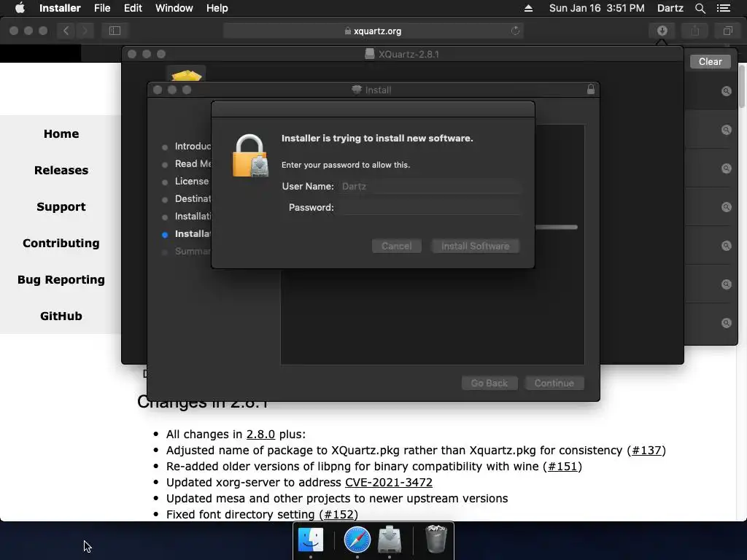Open the Edit menu
This screenshot has width=747, height=560.
pos(133,8)
